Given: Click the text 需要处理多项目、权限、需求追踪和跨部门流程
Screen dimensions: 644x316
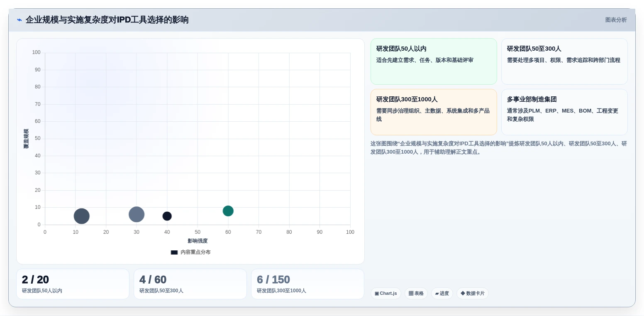Looking at the screenshot, I should click(x=563, y=60).
